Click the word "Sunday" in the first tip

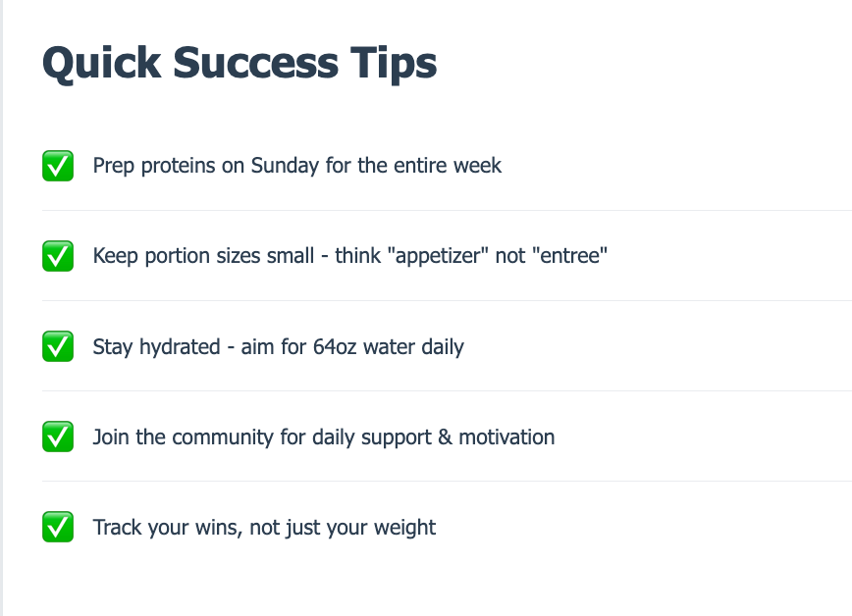(x=285, y=166)
